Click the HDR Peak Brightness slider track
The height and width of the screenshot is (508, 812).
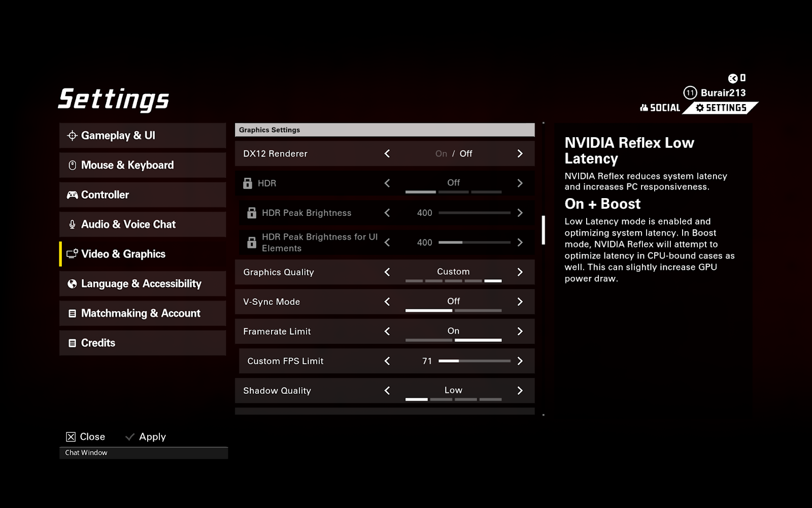click(x=475, y=213)
